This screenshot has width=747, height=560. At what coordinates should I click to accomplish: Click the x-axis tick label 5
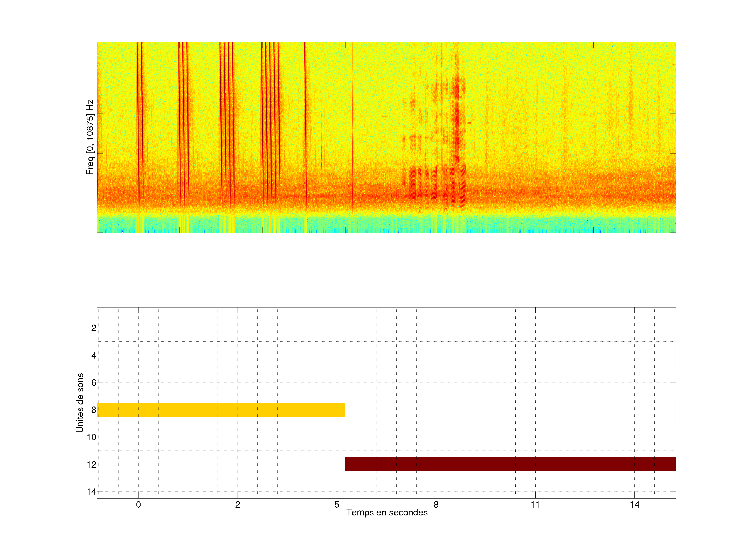click(x=337, y=505)
